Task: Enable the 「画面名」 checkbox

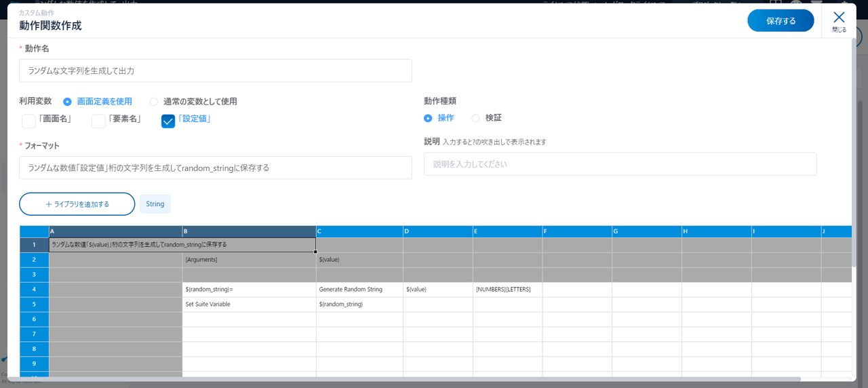Action: [x=29, y=121]
